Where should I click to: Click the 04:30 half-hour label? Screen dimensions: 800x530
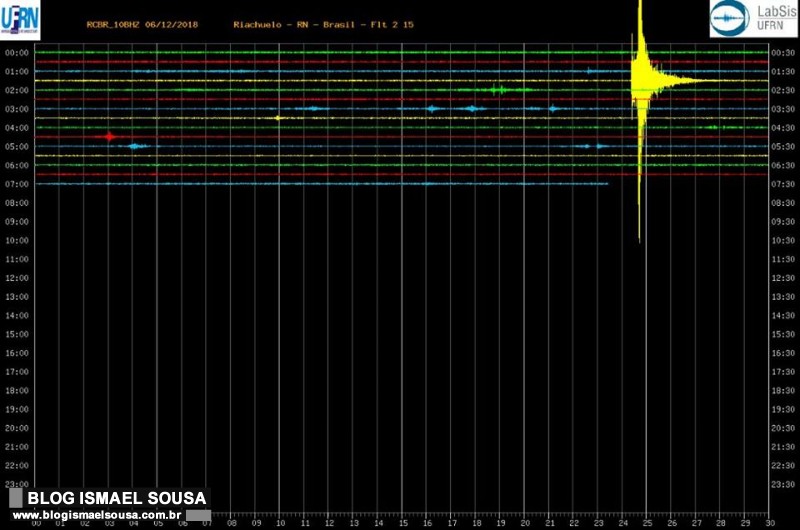783,128
